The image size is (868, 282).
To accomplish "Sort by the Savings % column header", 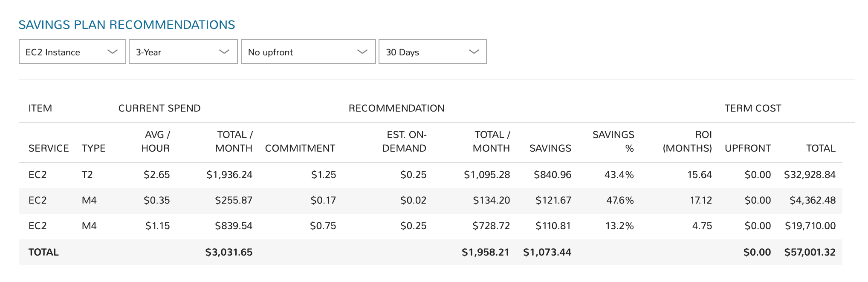I will (x=613, y=141).
